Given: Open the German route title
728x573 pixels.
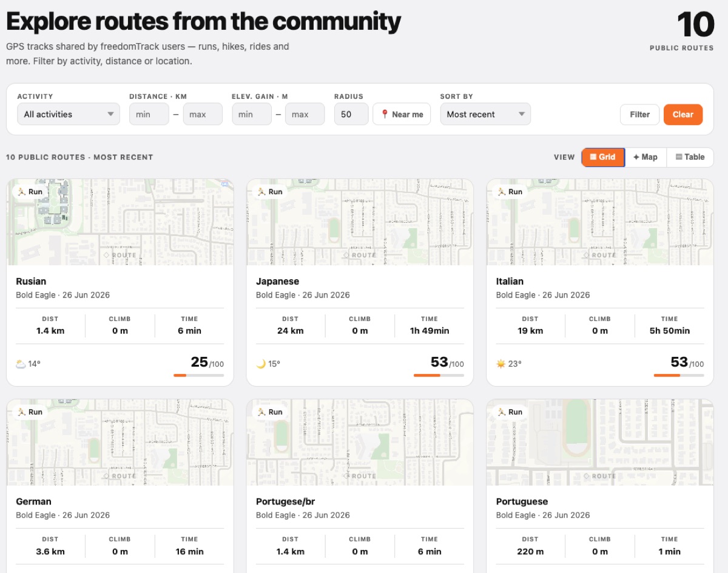Looking at the screenshot, I should 33,501.
